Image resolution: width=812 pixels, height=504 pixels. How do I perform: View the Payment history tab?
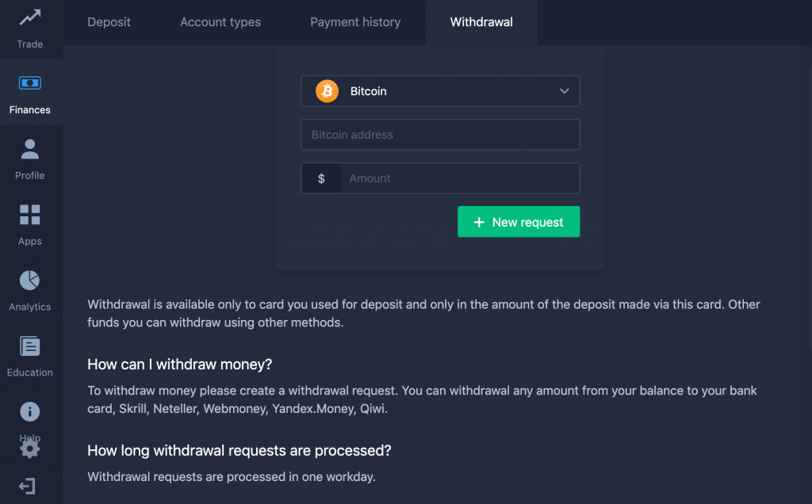[355, 22]
